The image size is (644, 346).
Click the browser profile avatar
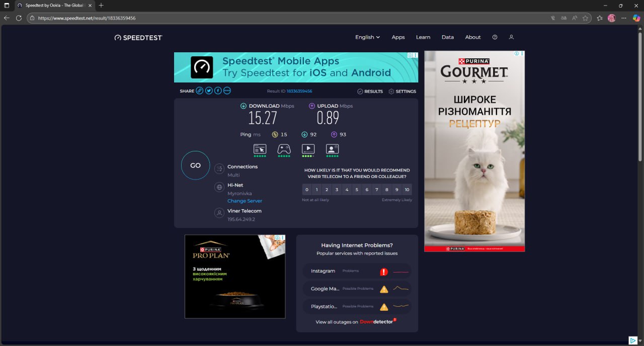[x=612, y=18]
